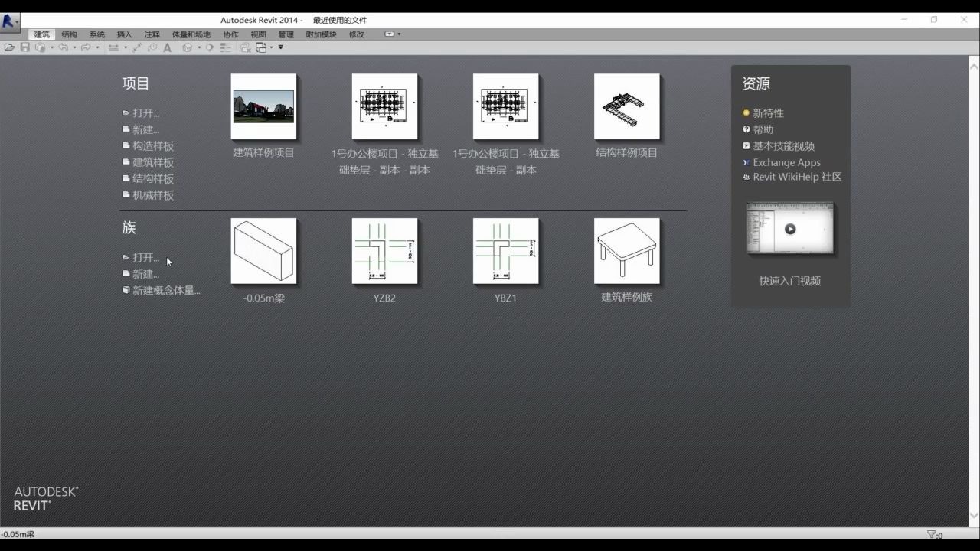Click the Save icon in the Quick Access Toolbar

point(24,47)
